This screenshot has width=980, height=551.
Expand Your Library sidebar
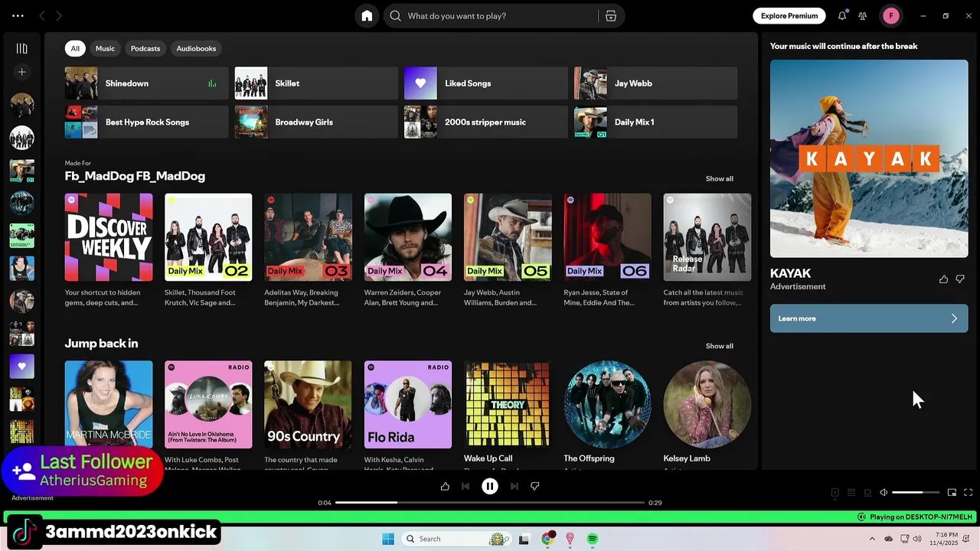pos(21,48)
